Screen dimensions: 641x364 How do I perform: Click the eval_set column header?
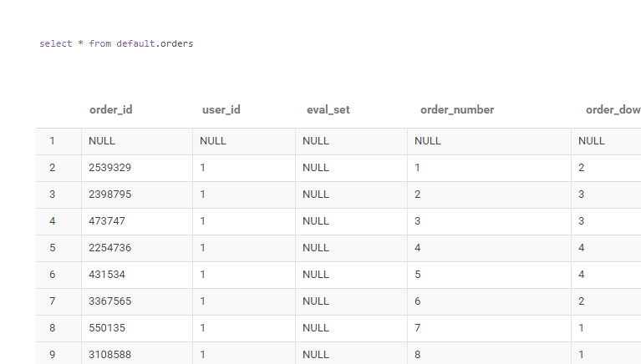328,109
